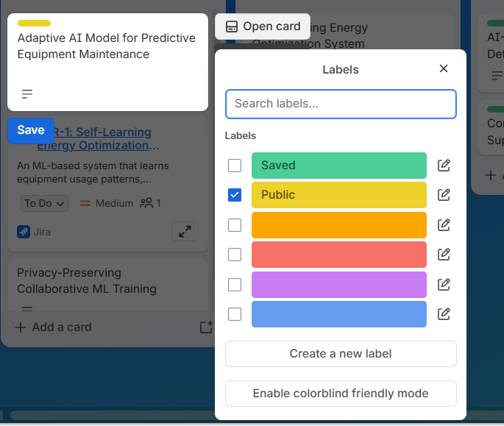Edit the blue label via pencil icon
Screen dimensions: 504x426
pyautogui.click(x=444, y=313)
